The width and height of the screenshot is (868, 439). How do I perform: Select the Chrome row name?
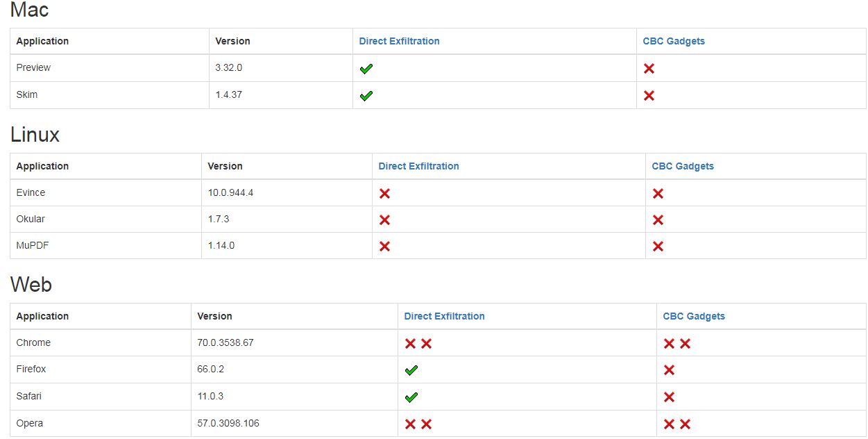click(33, 342)
